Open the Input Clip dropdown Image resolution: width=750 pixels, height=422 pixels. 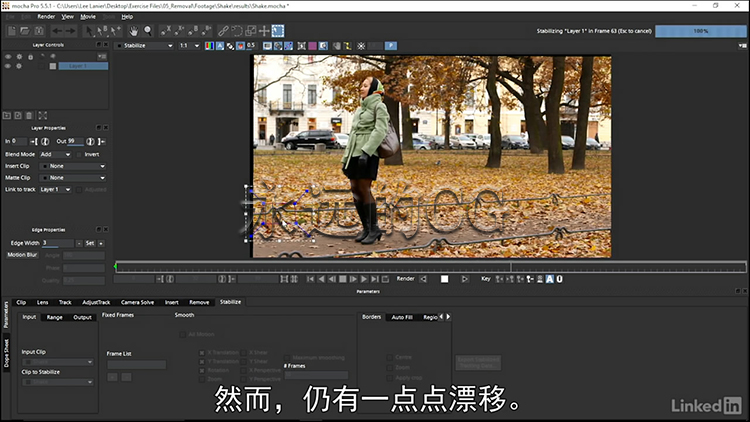tap(58, 362)
